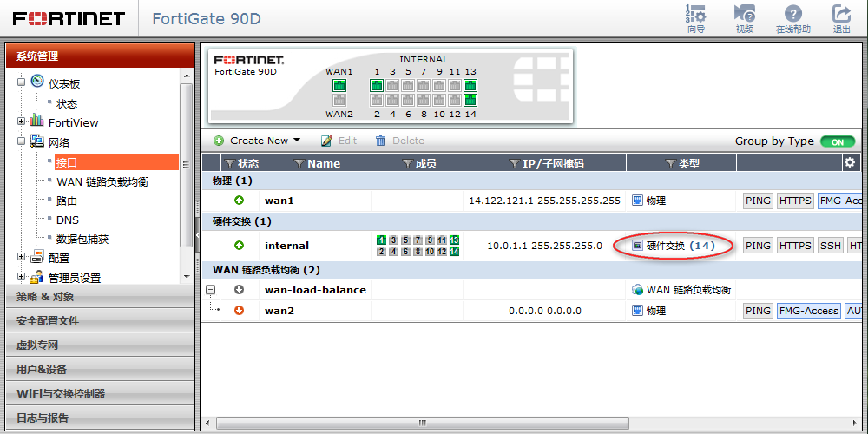Viewport: 868px width, 434px height.
Task: Click the PING tag in wan1 row
Action: coord(758,201)
